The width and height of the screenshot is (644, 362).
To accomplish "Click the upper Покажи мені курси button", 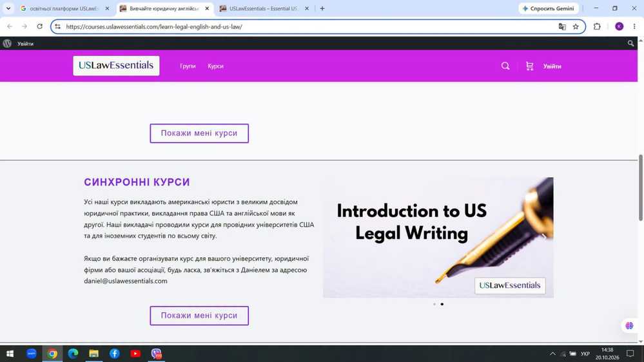I will pos(199,133).
